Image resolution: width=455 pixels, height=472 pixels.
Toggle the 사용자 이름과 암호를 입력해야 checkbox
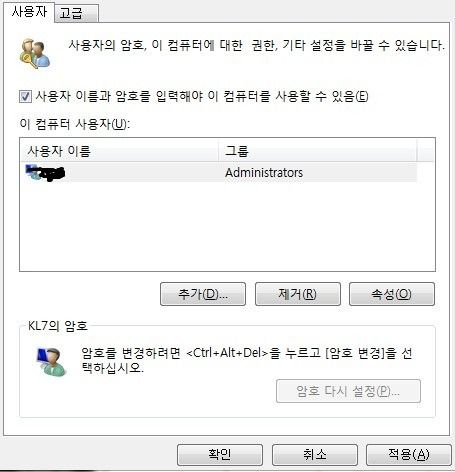25,97
